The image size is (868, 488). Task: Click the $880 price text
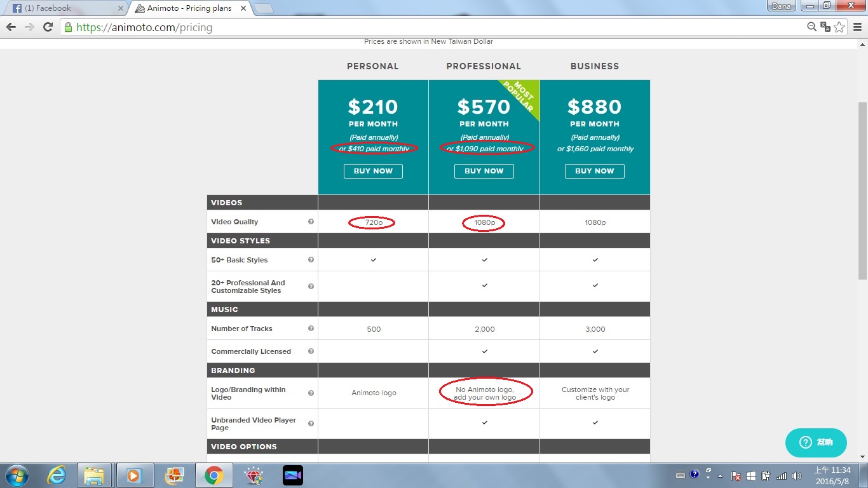coord(595,107)
